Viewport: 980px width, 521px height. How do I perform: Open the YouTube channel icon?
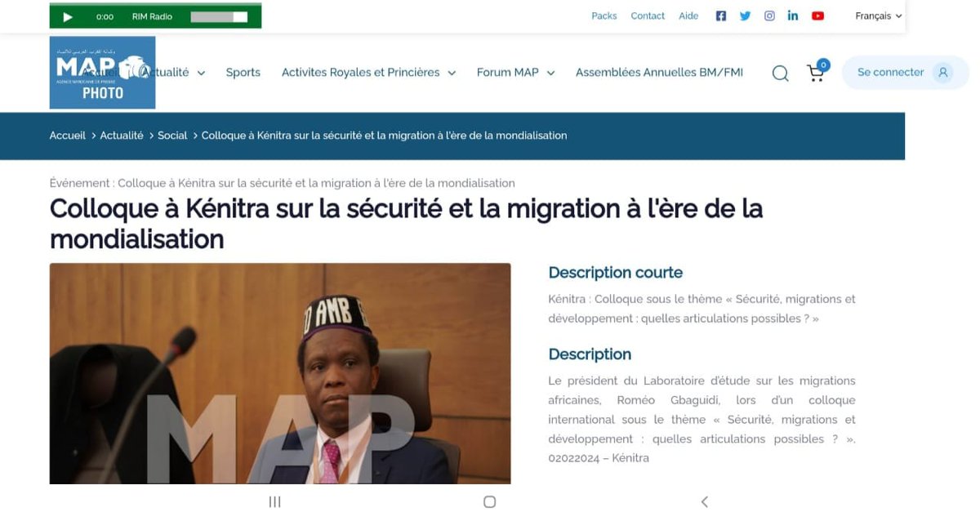[817, 15]
